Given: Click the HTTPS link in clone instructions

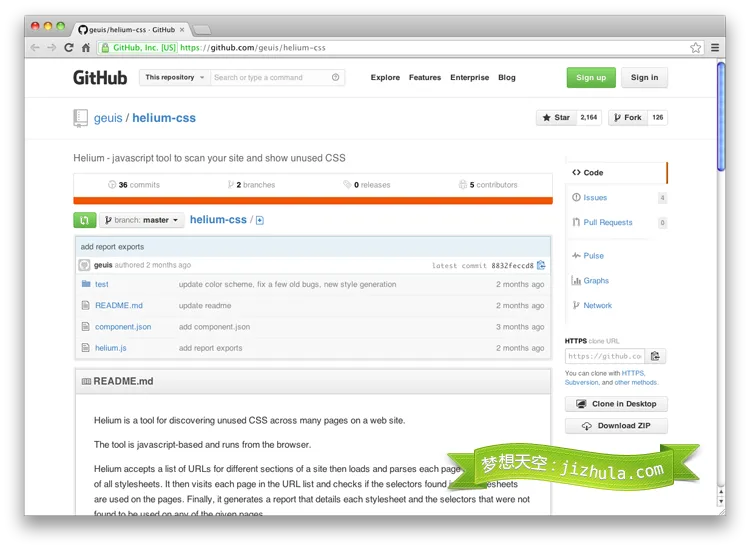Looking at the screenshot, I should pyautogui.click(x=633, y=373).
